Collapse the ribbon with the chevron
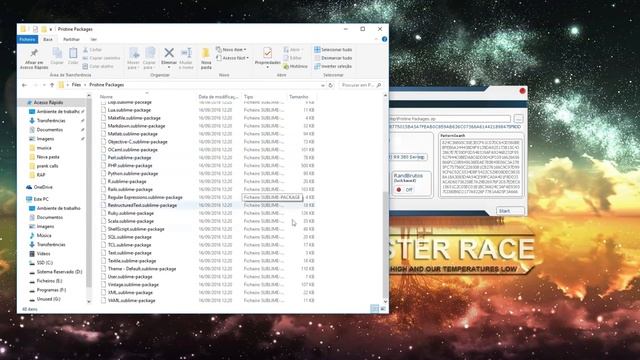640x360 pixels. tap(376, 39)
